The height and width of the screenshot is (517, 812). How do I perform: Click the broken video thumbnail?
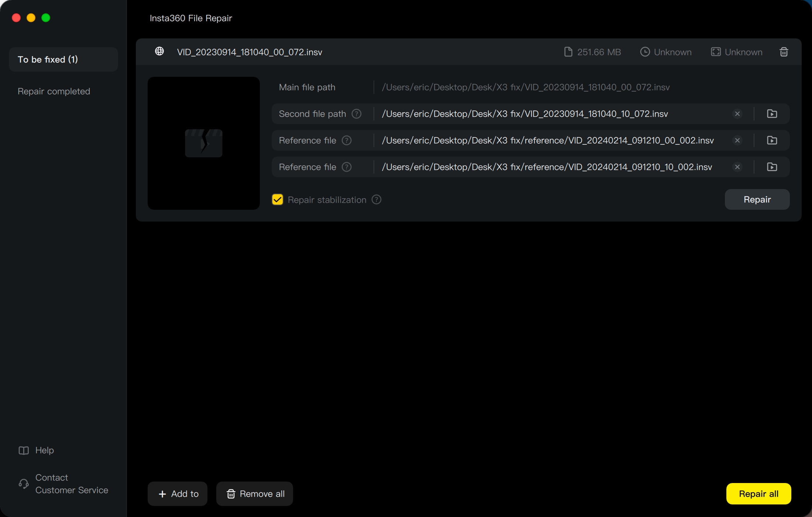point(204,143)
